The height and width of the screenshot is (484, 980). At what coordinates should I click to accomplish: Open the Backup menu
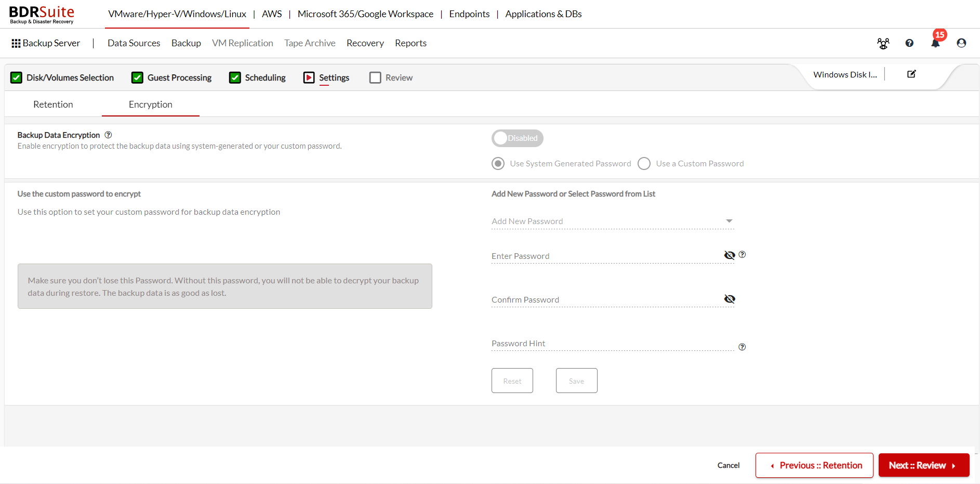186,43
